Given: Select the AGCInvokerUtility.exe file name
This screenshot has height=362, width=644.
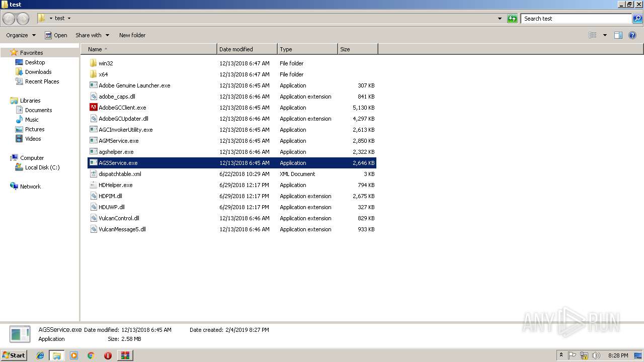Looking at the screenshot, I should pyautogui.click(x=125, y=130).
